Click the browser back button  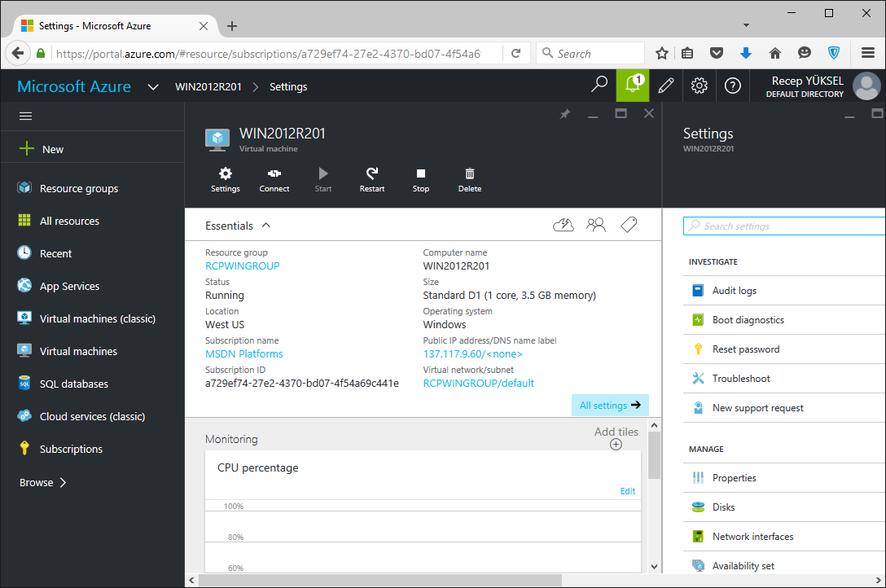18,54
